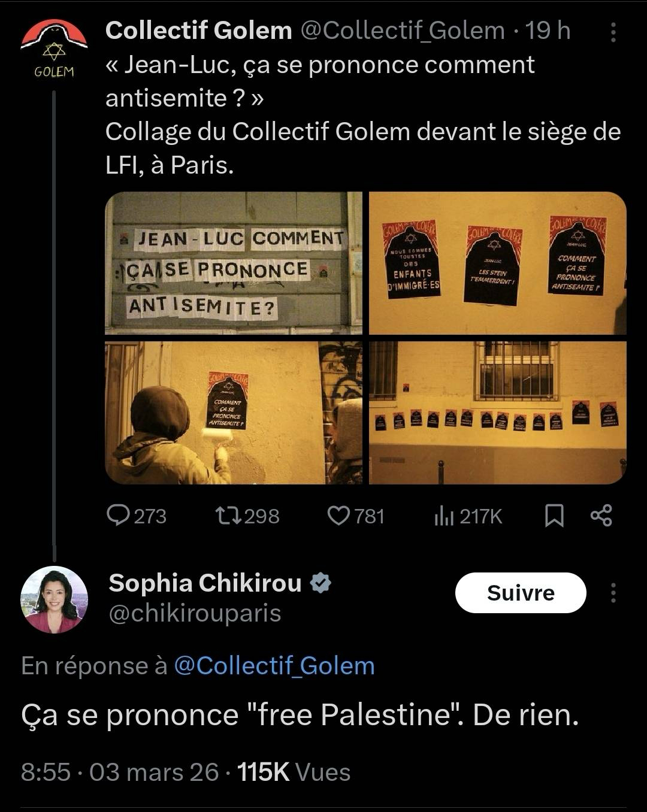Open the Collectif Golem display name

(198, 31)
